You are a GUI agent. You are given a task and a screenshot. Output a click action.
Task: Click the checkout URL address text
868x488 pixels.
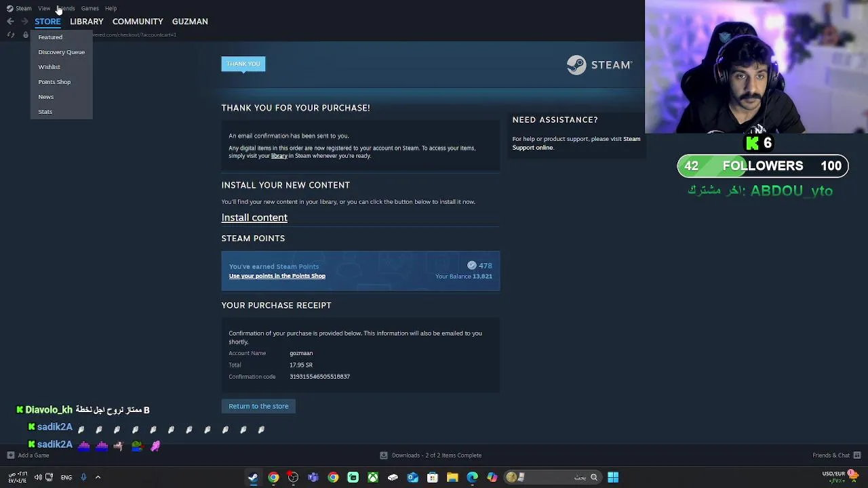pos(134,35)
